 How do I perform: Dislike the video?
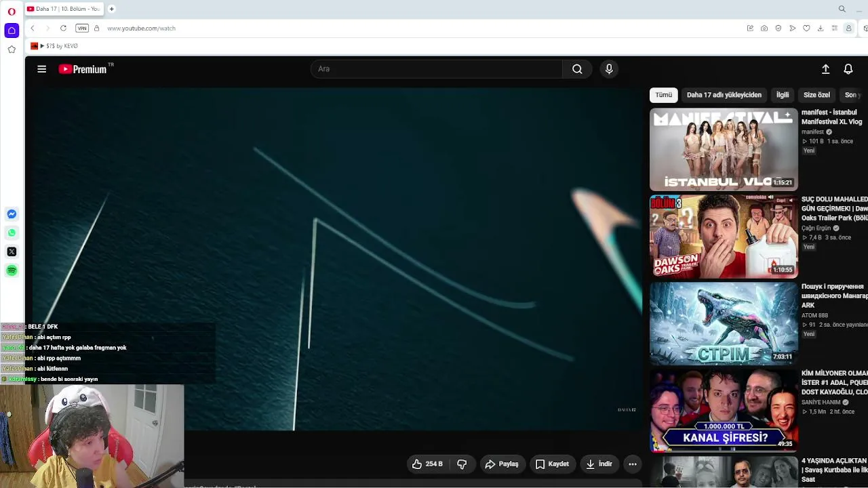pyautogui.click(x=462, y=464)
